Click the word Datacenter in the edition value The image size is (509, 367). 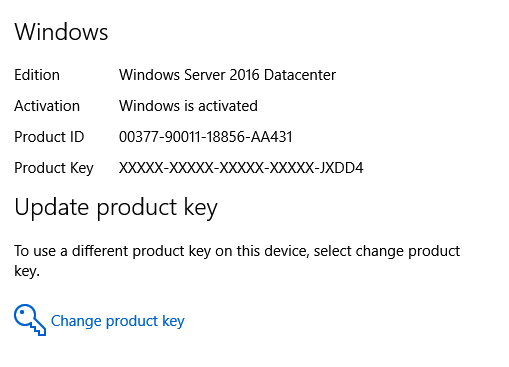300,75
